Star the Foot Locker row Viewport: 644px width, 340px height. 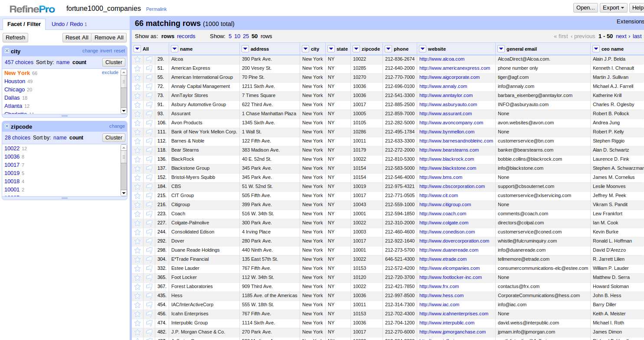tap(137, 278)
